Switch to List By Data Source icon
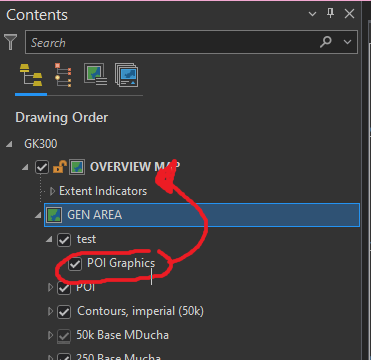Viewport: 371px width, 361px height. tap(63, 75)
